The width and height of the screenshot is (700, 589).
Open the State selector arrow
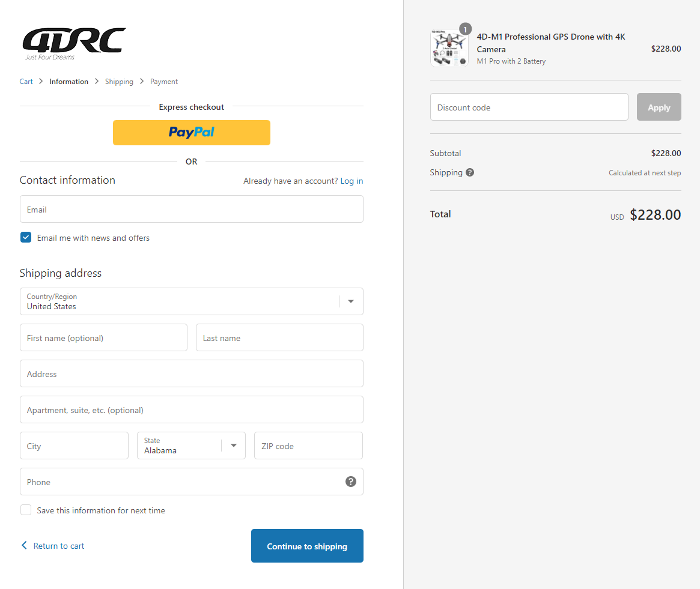click(x=234, y=446)
